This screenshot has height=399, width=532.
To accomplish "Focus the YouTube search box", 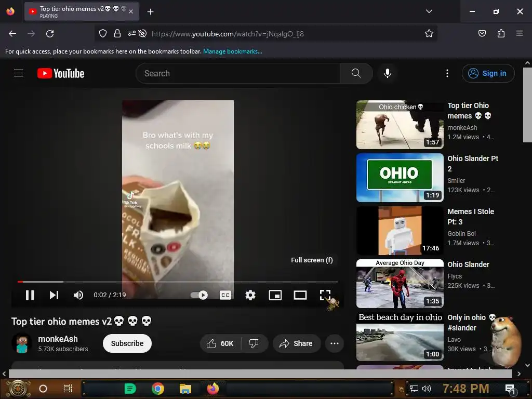I will coord(238,73).
